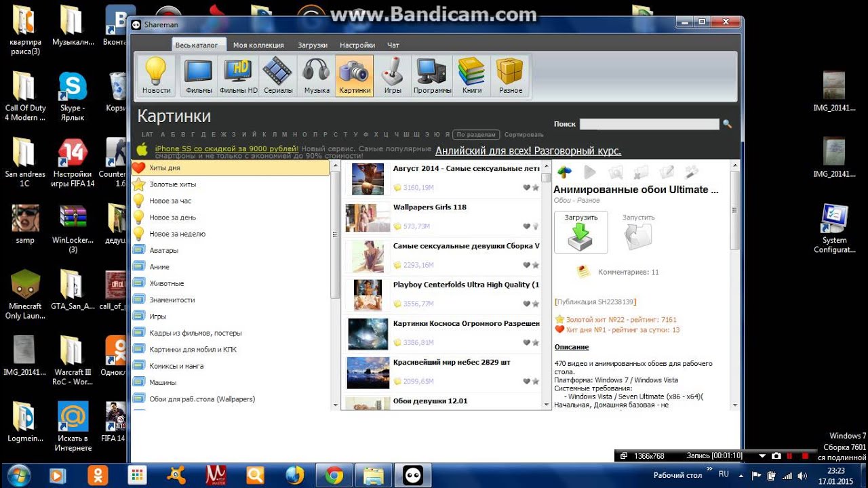Select the Картинки camera category
The width and height of the screenshot is (868, 488).
355,75
